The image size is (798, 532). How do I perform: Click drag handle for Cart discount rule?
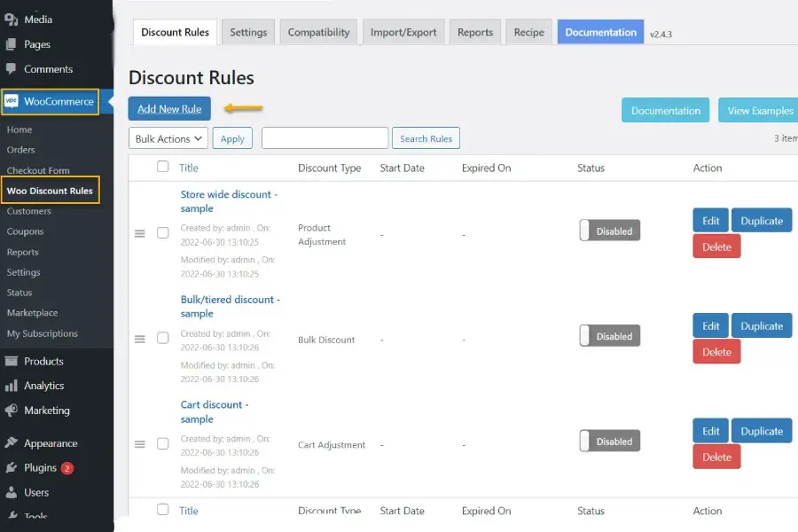(140, 444)
